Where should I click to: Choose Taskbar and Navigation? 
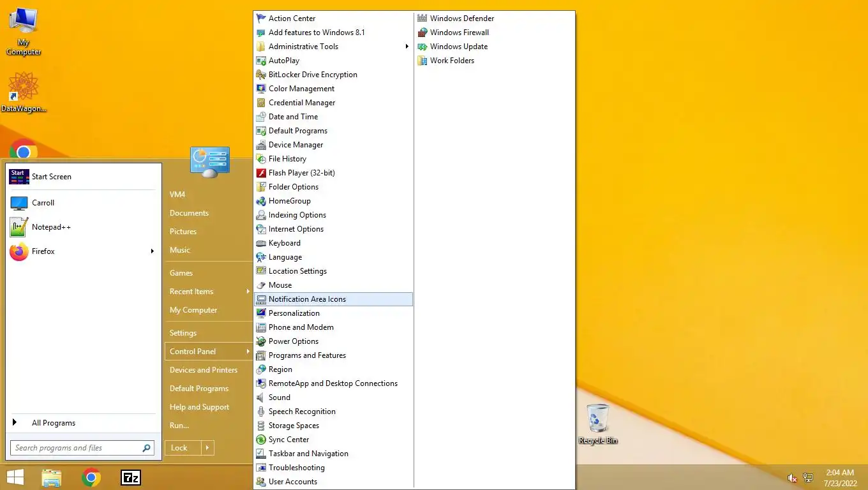(333, 454)
